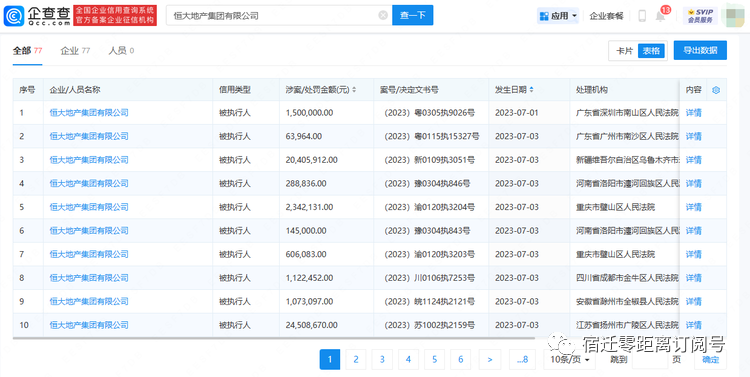Click case number 川0106执7253号
The image size is (750, 377).
pos(443,278)
